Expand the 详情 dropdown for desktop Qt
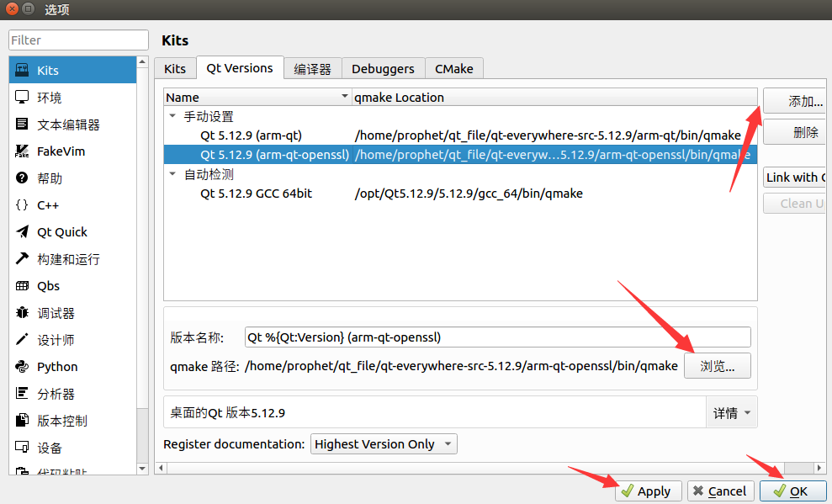832x504 pixels. tap(730, 411)
